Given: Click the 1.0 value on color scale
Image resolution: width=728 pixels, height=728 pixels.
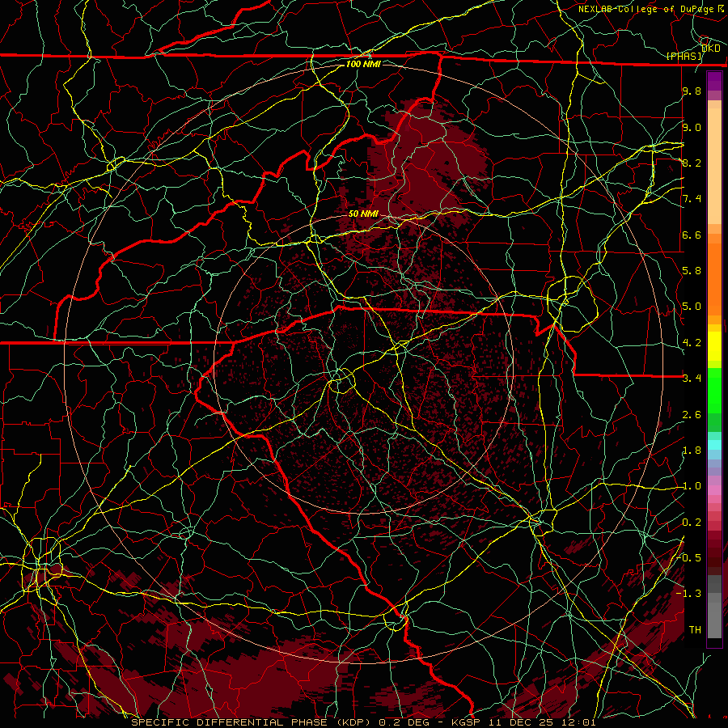Looking at the screenshot, I should pos(692,486).
